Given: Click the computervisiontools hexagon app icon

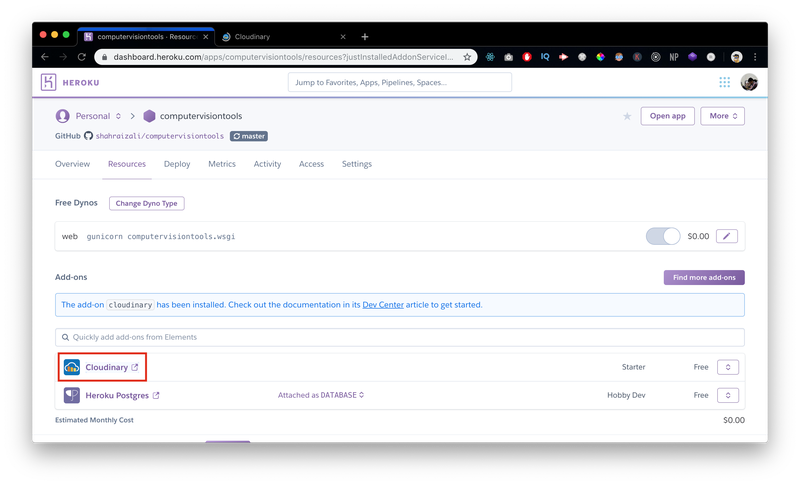Looking at the screenshot, I should click(149, 116).
